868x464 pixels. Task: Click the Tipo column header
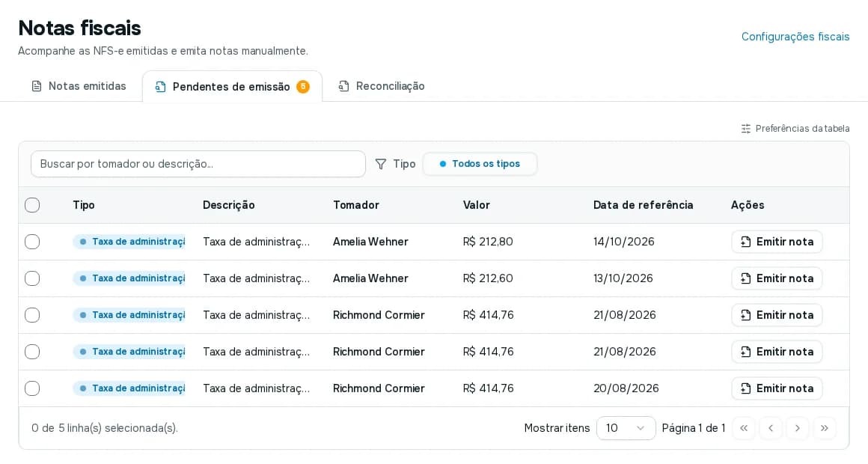[x=84, y=205]
